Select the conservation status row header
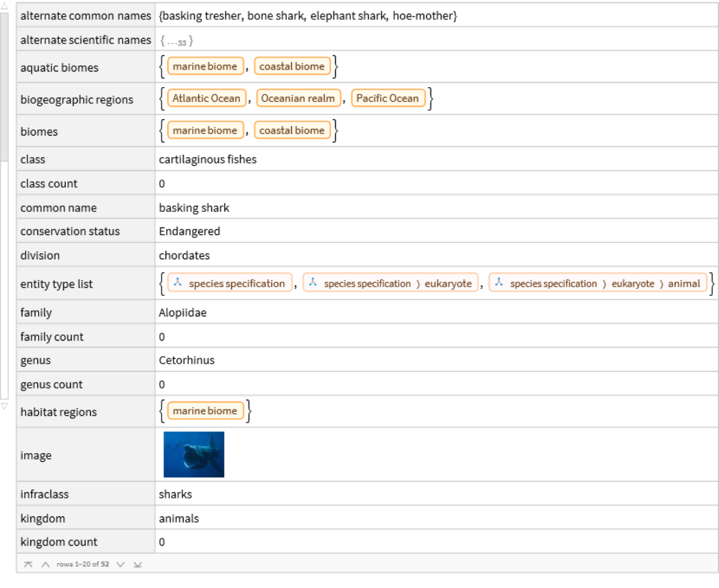This screenshot has width=719, height=588. [70, 231]
